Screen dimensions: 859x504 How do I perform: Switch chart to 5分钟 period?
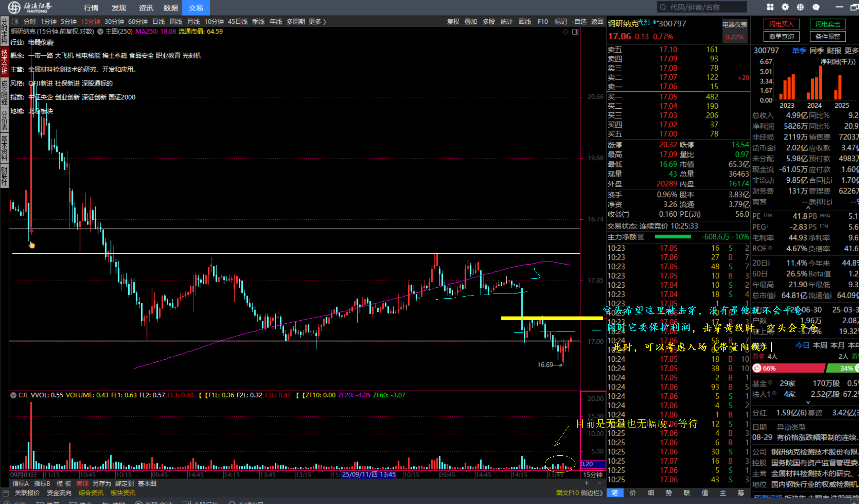coord(69,22)
